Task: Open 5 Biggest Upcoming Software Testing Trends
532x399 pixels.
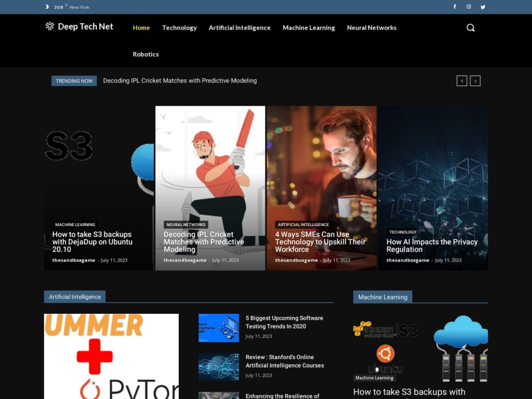Action: point(284,322)
